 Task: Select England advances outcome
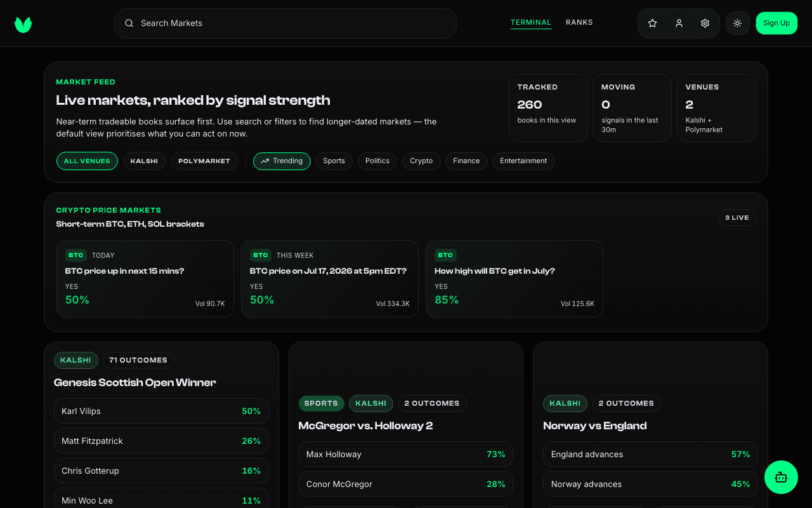click(x=650, y=454)
